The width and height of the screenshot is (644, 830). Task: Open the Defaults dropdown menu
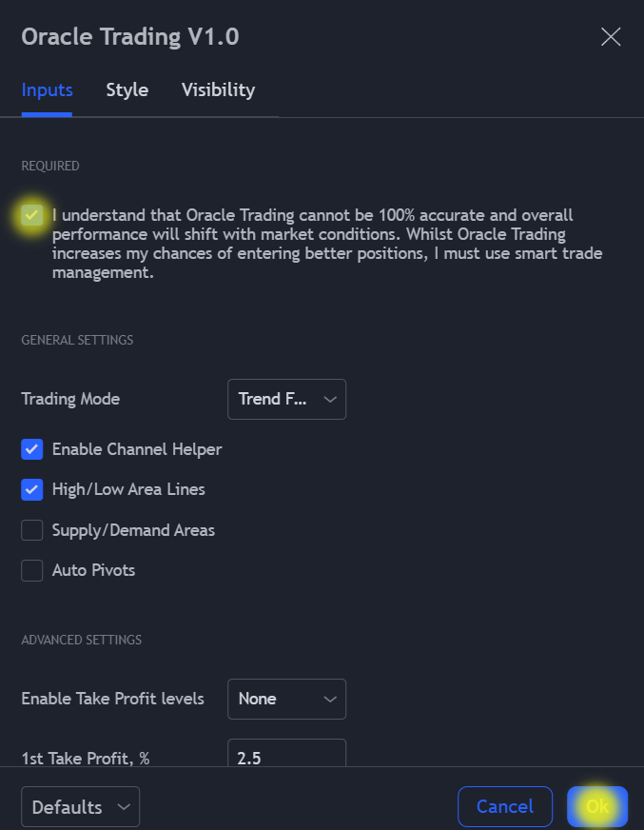coord(80,807)
